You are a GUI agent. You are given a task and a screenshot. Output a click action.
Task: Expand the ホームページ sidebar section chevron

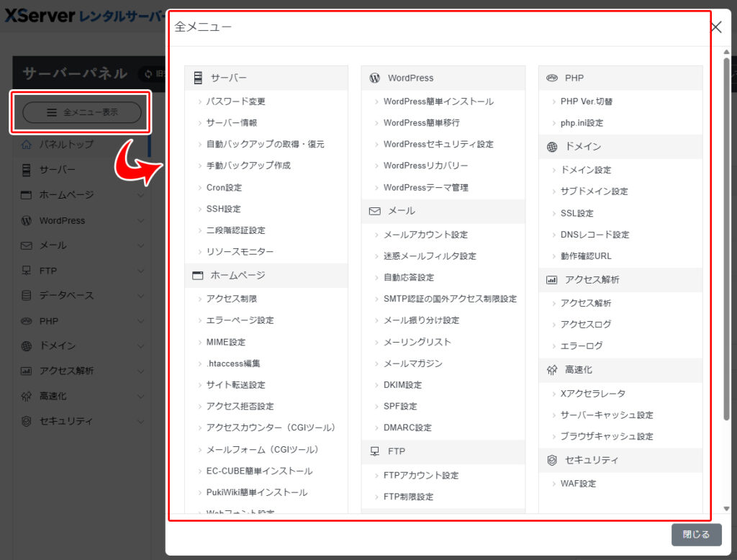point(140,195)
